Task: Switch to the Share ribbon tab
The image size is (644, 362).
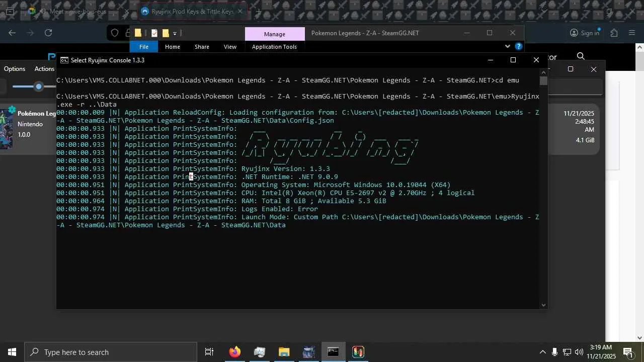Action: pos(202,47)
